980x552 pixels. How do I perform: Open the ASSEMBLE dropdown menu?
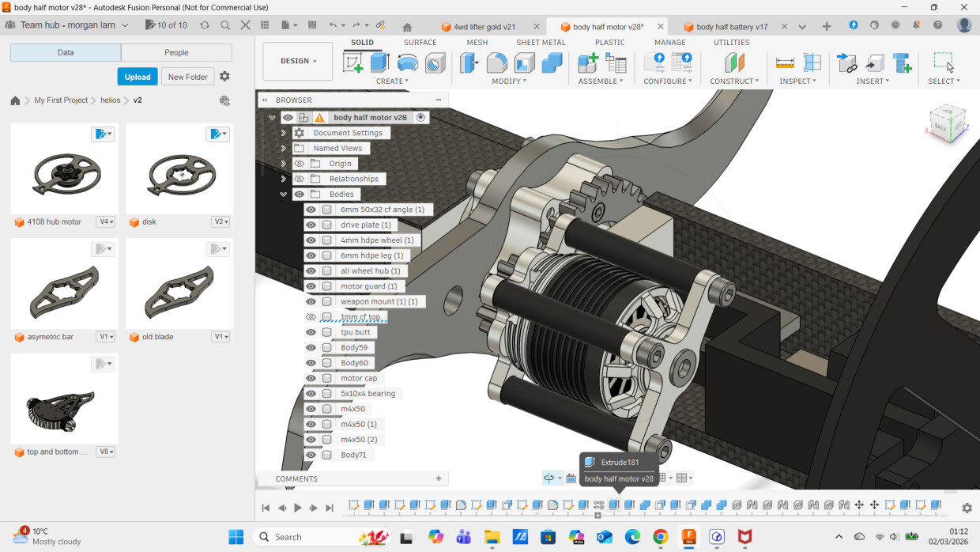[x=601, y=81]
